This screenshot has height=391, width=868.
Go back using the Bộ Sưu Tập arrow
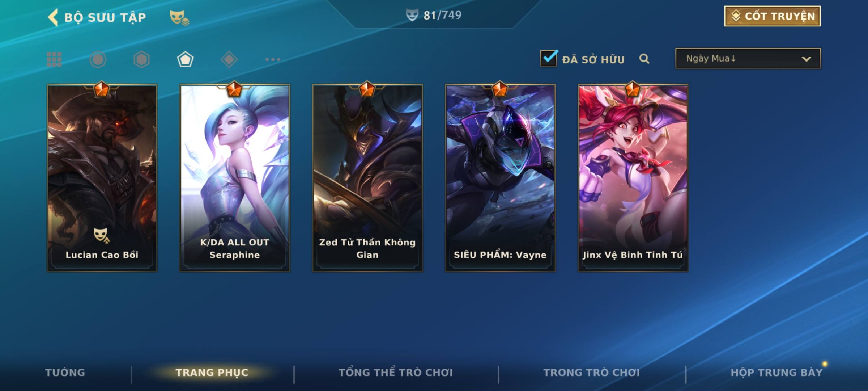tap(53, 17)
